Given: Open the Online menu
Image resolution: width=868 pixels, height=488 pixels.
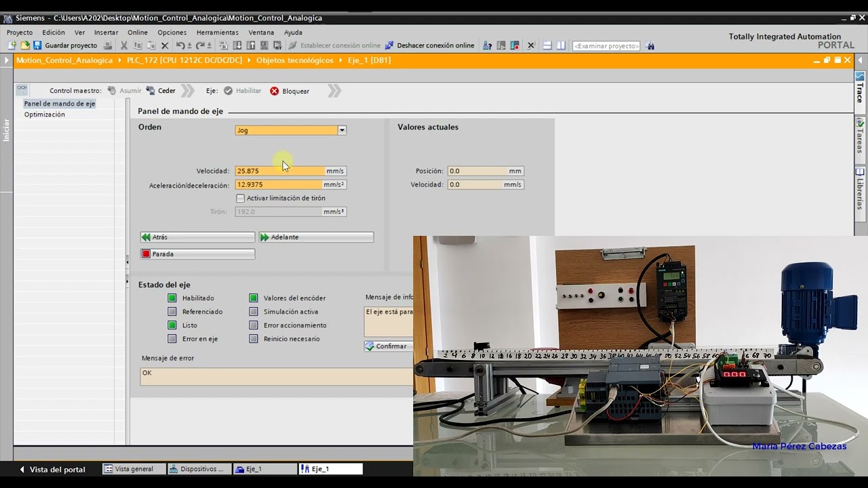Looking at the screenshot, I should pyautogui.click(x=138, y=33).
